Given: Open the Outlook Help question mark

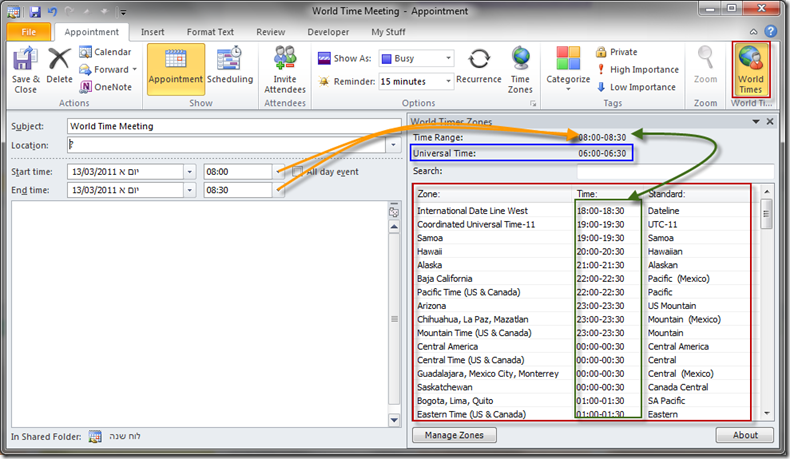Looking at the screenshot, I should coord(771,31).
